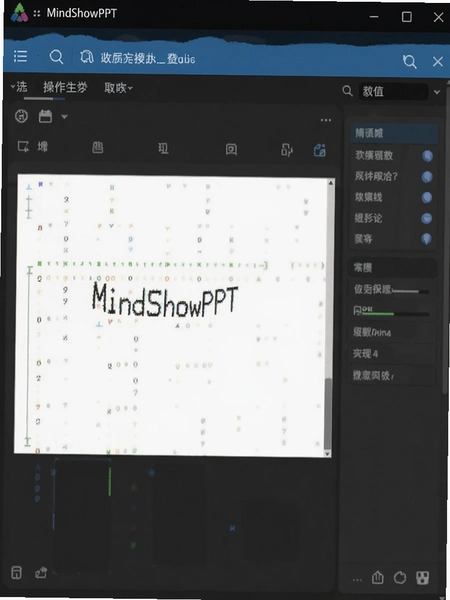450x600 pixels.
Task: Click the slide canvas vertical scrollbar thumb
Action: point(328,413)
